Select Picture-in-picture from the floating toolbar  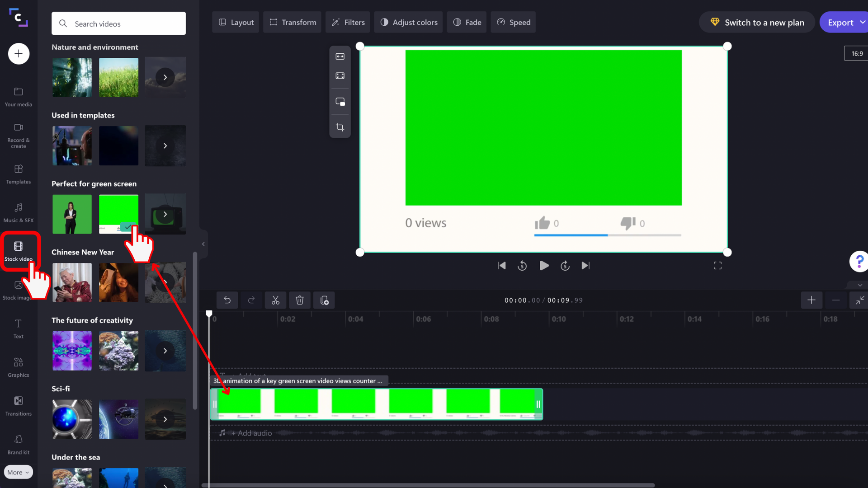[340, 102]
